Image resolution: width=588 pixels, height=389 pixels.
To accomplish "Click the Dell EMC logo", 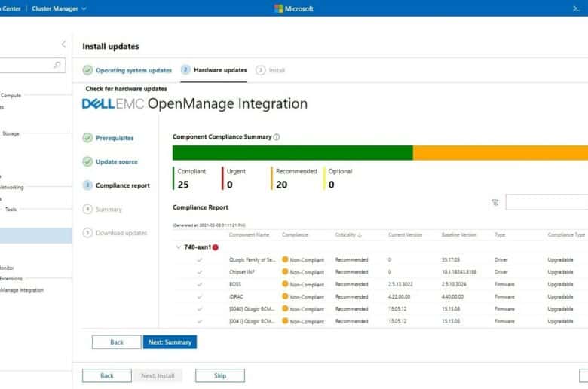I will [113, 103].
